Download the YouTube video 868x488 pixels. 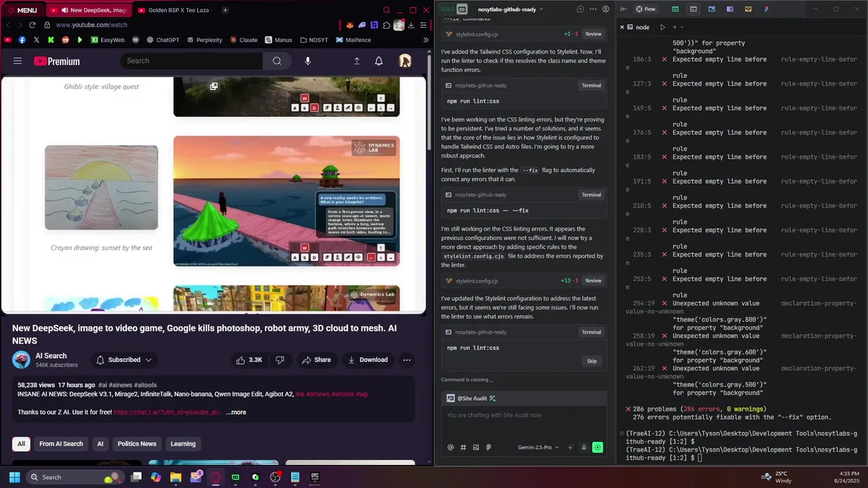(368, 360)
